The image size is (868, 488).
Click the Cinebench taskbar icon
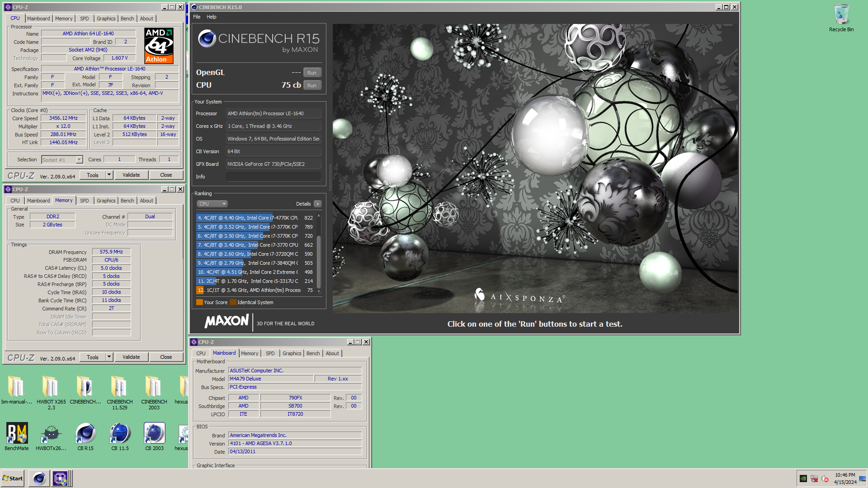(39, 478)
